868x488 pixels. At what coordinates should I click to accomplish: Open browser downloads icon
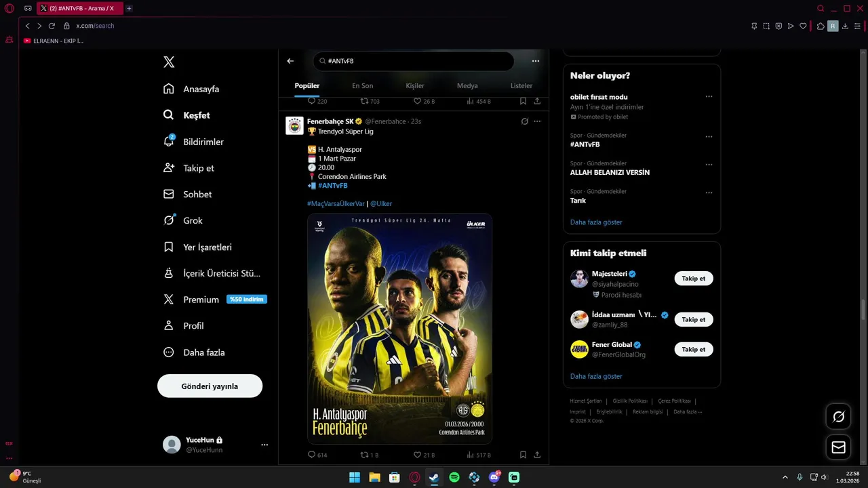[x=845, y=26]
